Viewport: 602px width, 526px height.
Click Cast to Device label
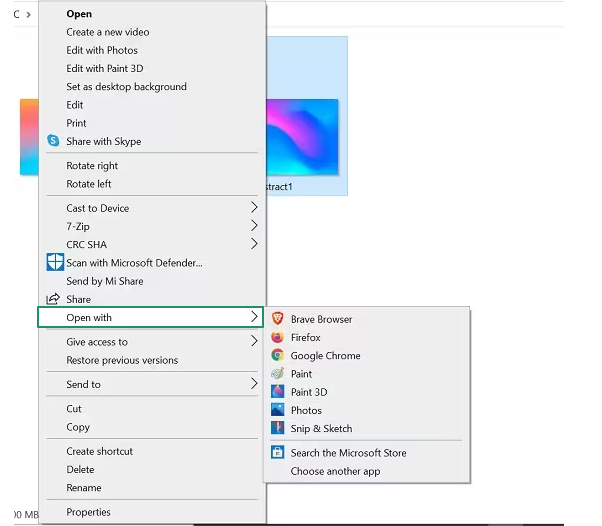pyautogui.click(x=98, y=208)
